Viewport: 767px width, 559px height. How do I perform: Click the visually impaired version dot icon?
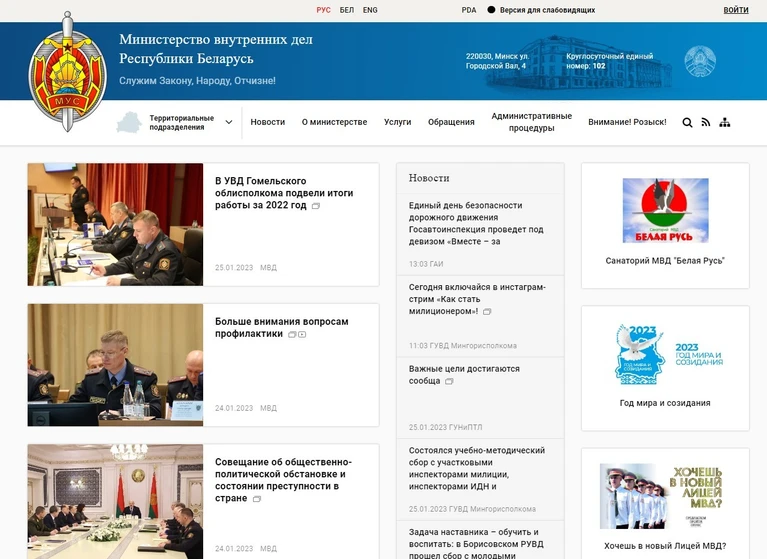point(491,10)
